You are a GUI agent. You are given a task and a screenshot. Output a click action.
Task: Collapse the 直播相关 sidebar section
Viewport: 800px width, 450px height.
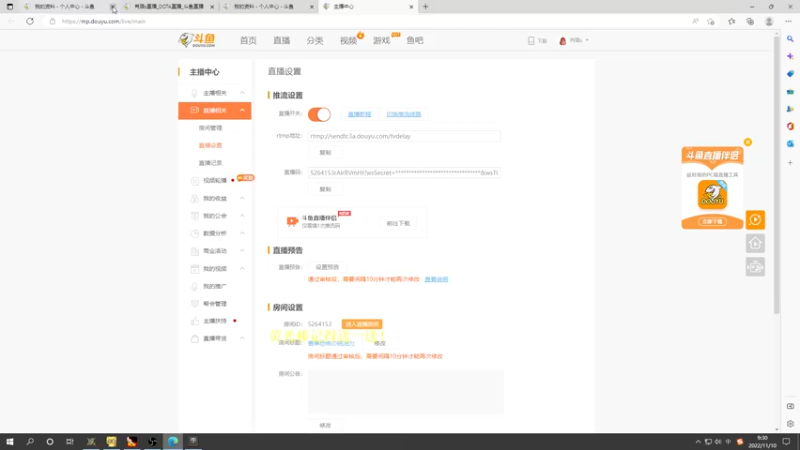[x=242, y=110]
